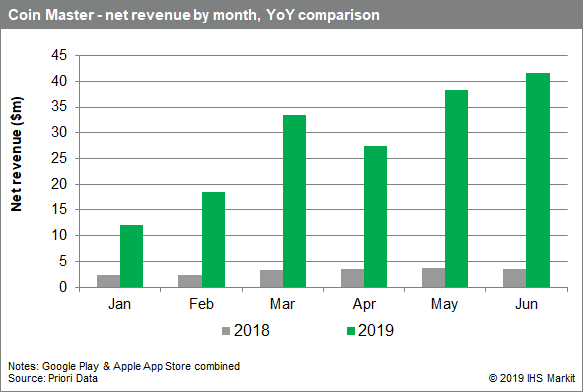The image size is (583, 392).
Task: Click the chart title Coin Master text
Action: [51, 15]
